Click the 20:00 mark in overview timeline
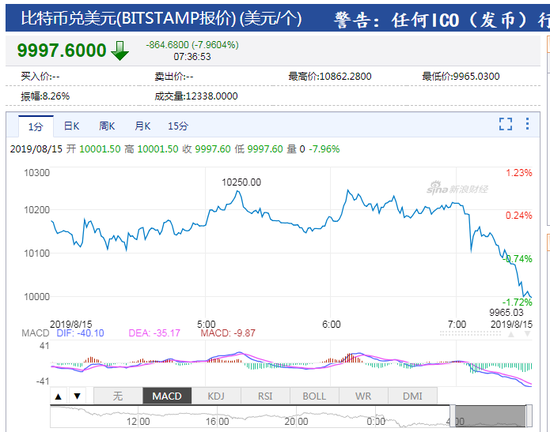This screenshot has width=550, height=432. [296, 421]
